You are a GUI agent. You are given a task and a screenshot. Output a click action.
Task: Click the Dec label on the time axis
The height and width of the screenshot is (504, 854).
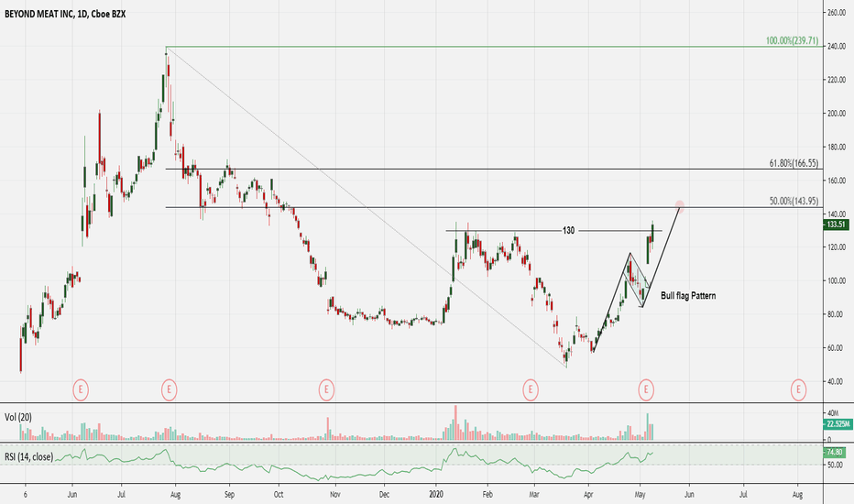384,495
